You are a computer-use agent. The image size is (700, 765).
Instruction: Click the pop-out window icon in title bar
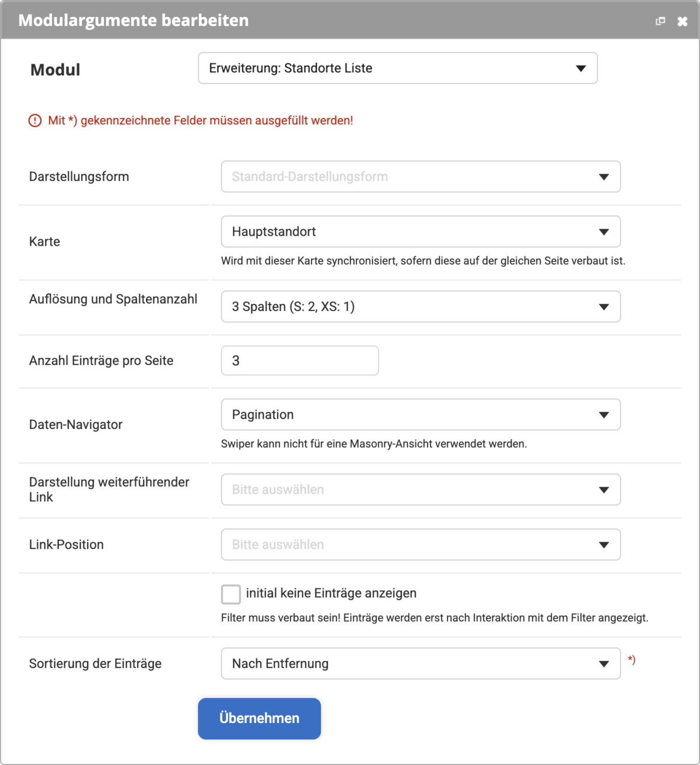tap(660, 21)
